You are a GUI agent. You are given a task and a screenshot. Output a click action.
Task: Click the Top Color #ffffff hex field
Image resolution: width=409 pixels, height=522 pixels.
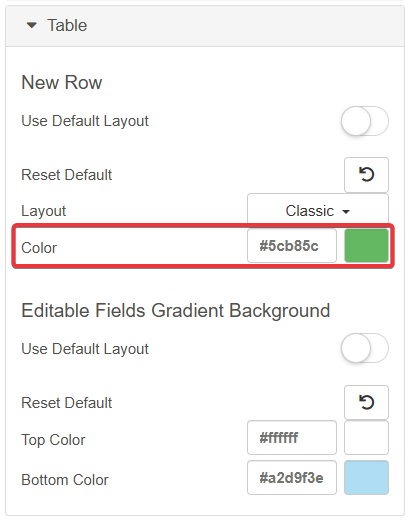[292, 438]
